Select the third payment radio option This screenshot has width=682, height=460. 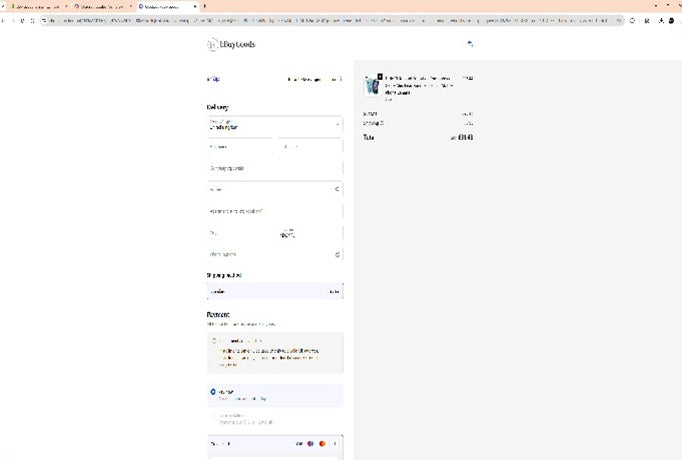click(213, 417)
